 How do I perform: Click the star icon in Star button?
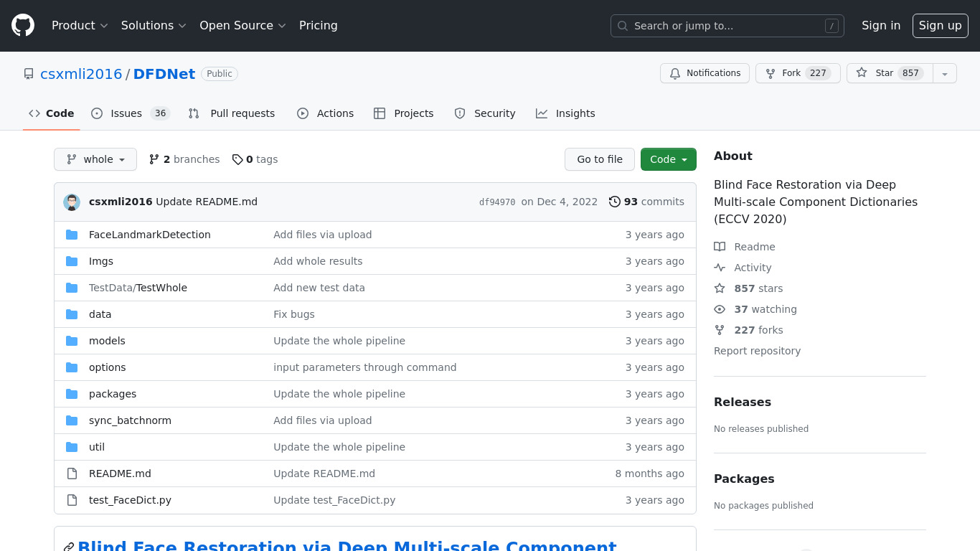click(x=862, y=73)
